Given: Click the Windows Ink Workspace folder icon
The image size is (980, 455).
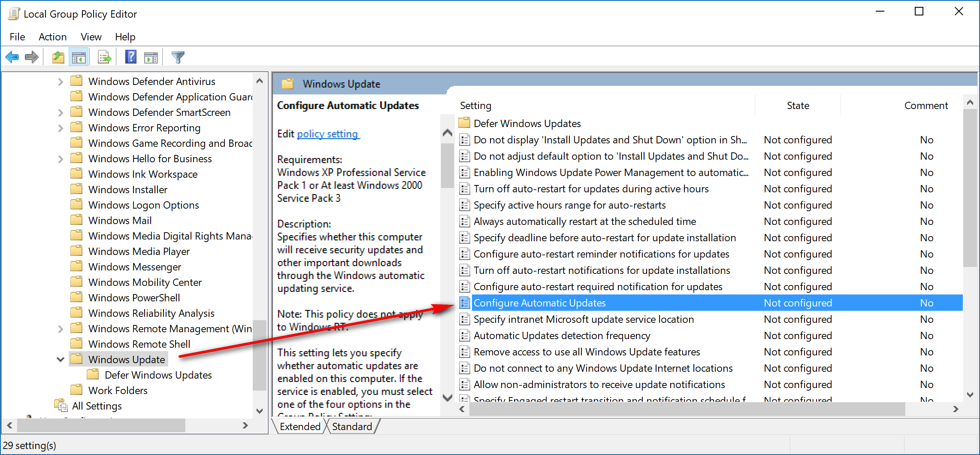Looking at the screenshot, I should pos(76,173).
